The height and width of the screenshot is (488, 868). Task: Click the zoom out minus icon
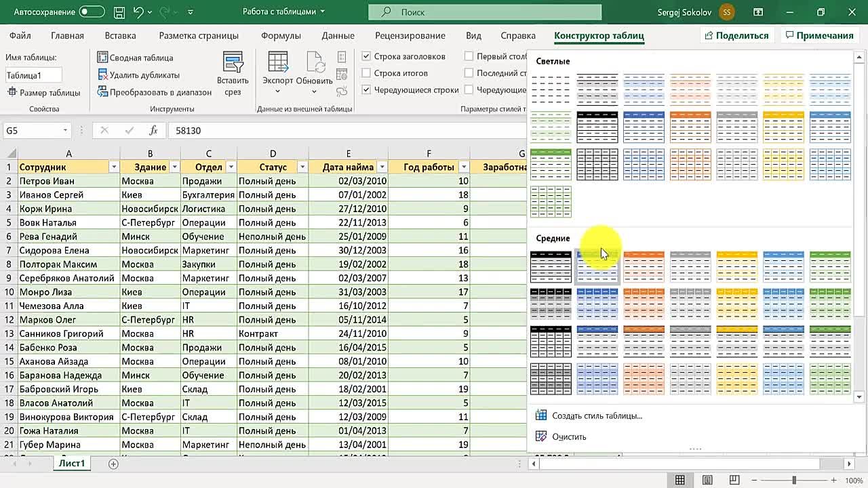click(x=755, y=481)
